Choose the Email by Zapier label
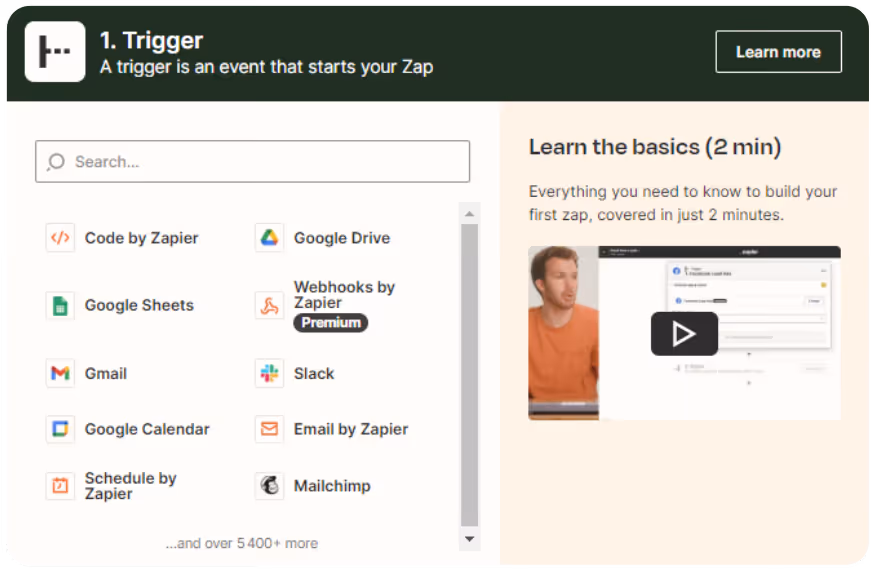Screen dimensions: 880x572 tap(351, 429)
